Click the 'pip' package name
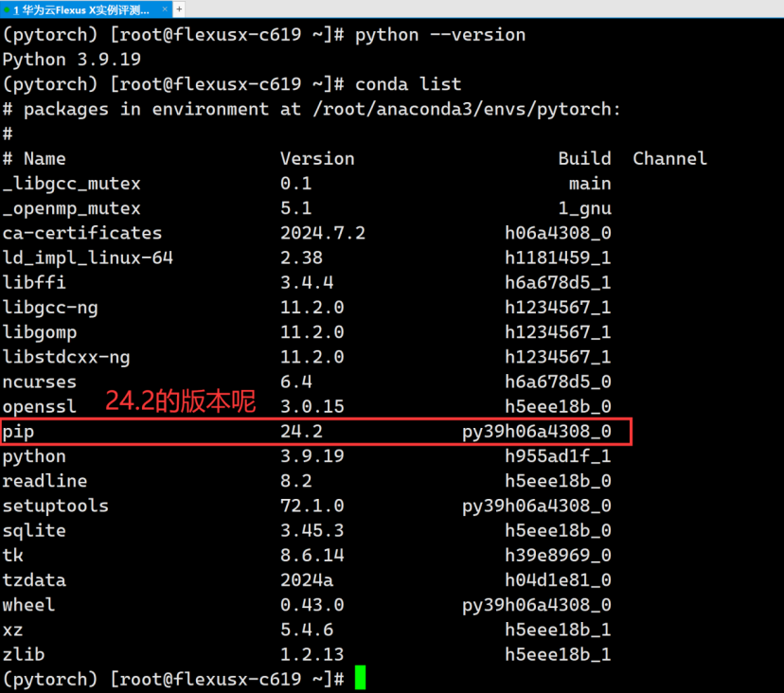 18,432
